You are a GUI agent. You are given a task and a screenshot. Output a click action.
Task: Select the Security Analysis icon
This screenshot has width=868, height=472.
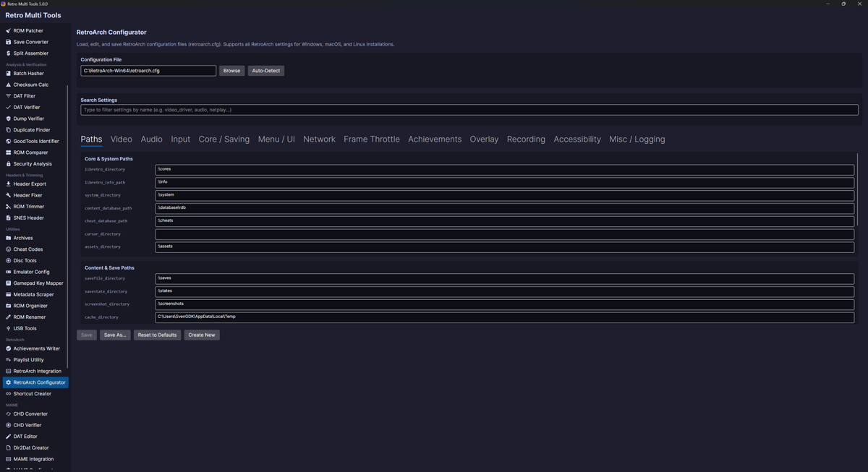coord(9,164)
